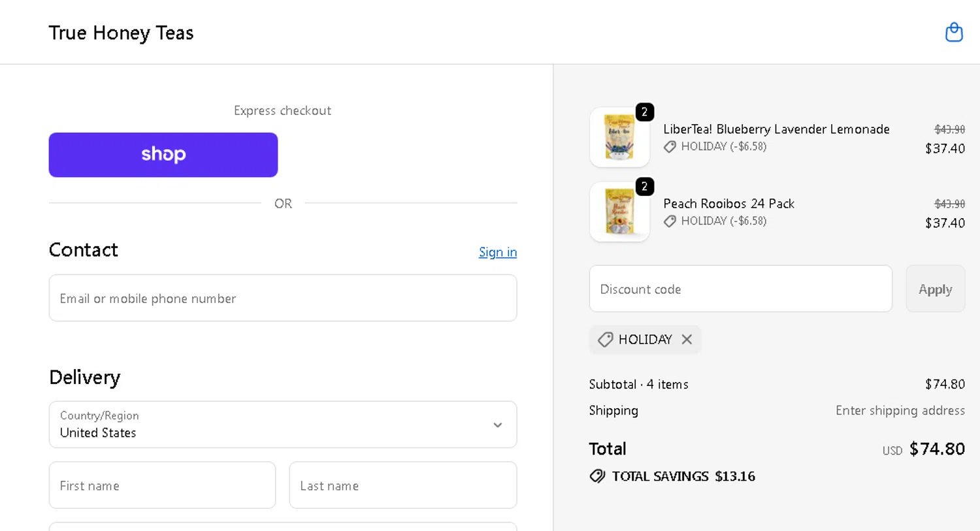Focus the Discount code field
This screenshot has height=531, width=980.
[x=740, y=289]
